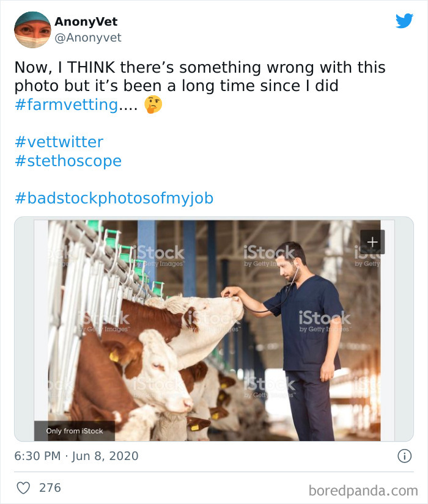
Task: Open the #vettwitter hashtag
Action: pyautogui.click(x=60, y=142)
